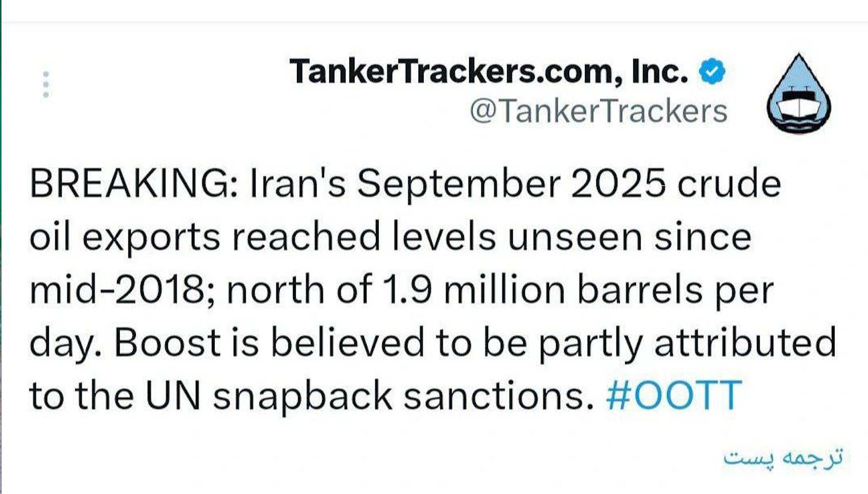The image size is (868, 494).
Task: Click the Persian translate post link
Action: point(783,458)
